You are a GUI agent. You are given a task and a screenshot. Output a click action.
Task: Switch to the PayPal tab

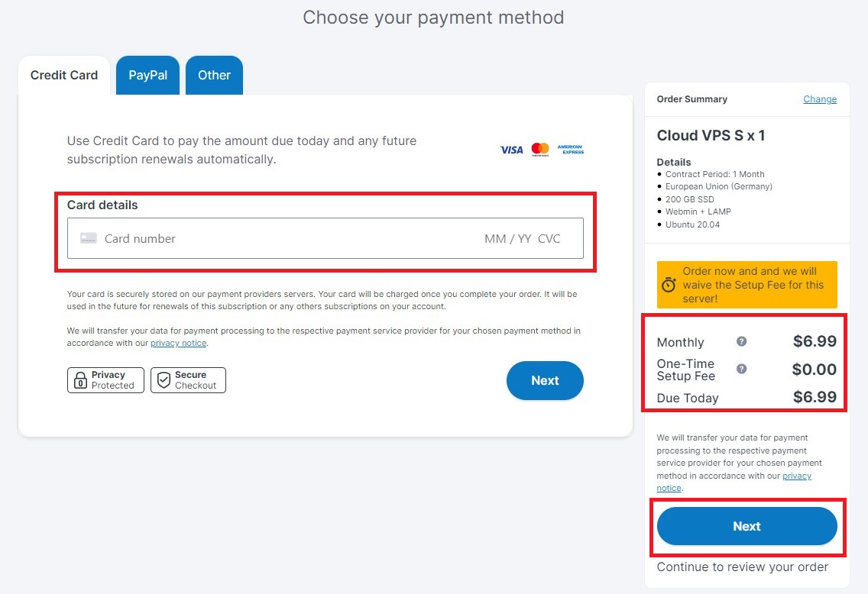coord(147,76)
